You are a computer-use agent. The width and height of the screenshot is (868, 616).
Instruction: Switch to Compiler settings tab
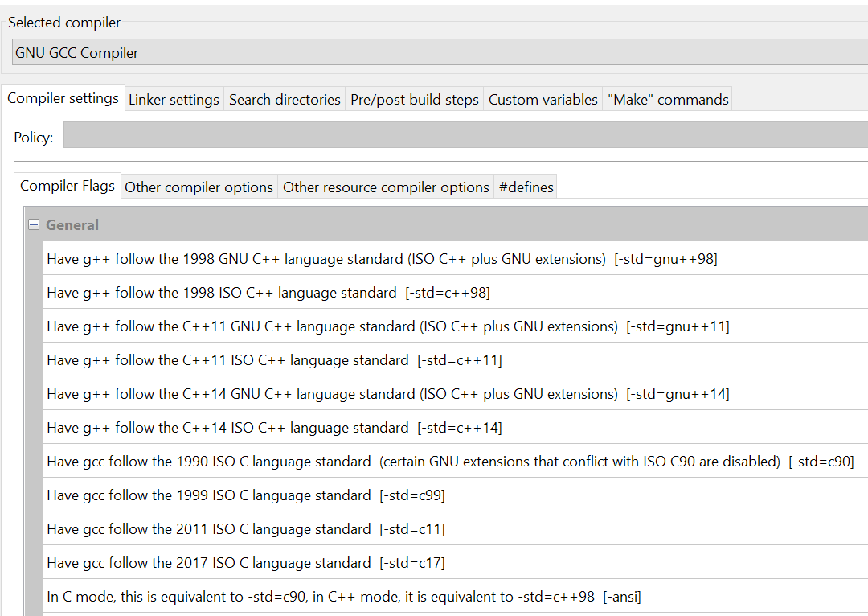[63, 99]
